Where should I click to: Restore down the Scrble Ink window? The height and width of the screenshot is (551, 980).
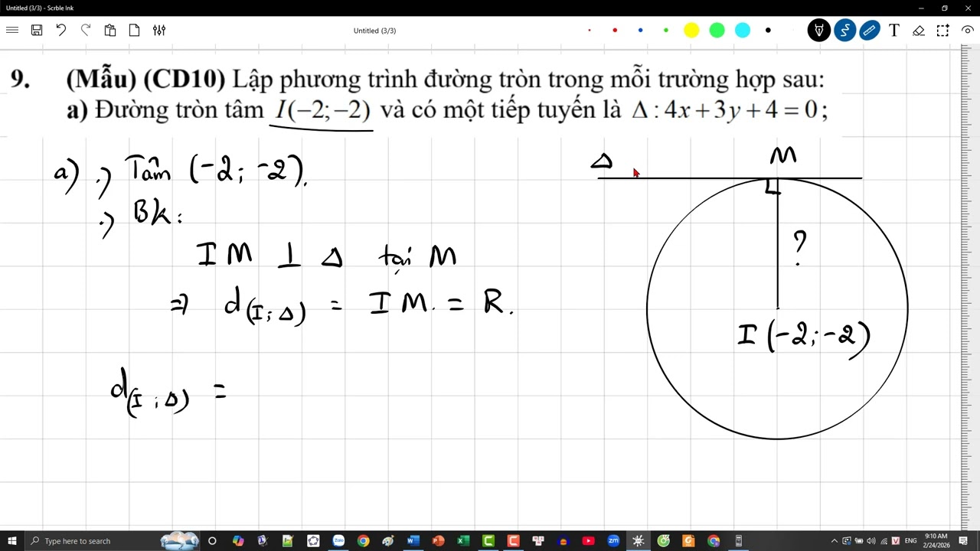945,8
